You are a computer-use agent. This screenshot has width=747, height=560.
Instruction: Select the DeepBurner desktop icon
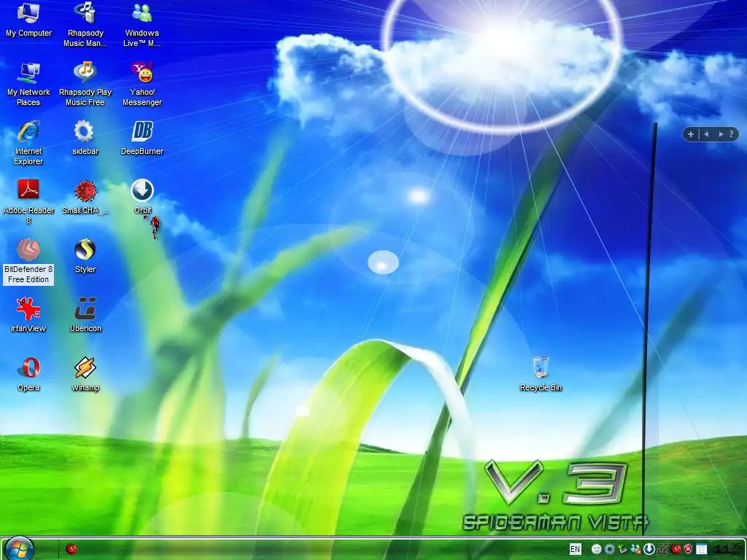point(142,138)
